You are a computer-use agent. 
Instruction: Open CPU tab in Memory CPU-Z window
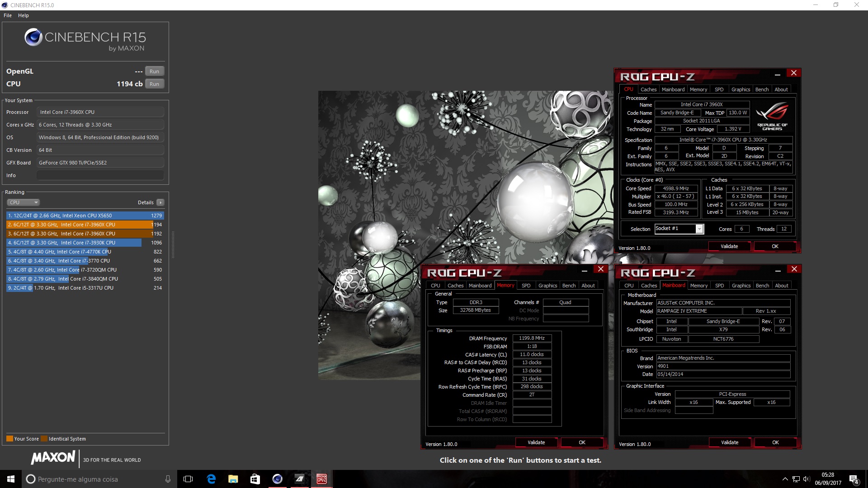435,286
